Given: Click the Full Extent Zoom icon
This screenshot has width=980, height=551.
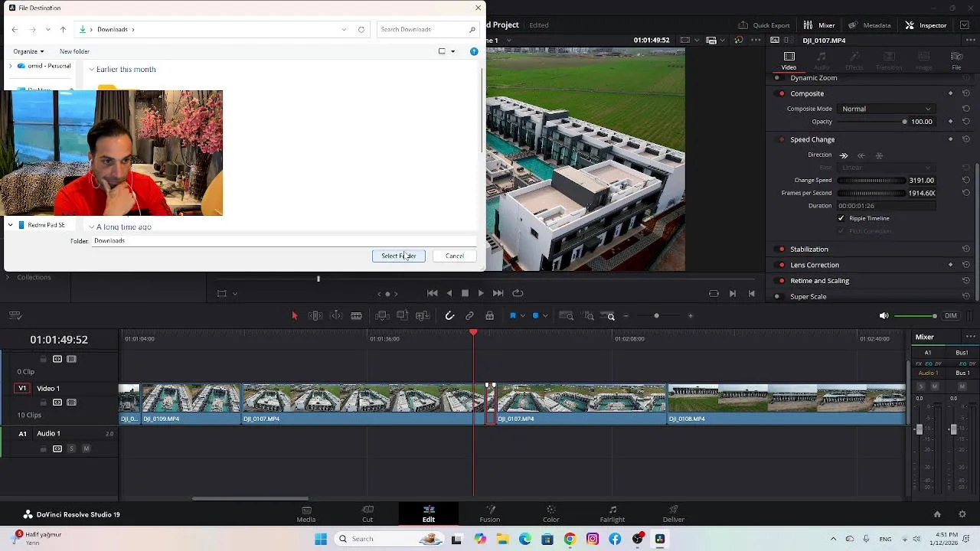Looking at the screenshot, I should click(567, 316).
